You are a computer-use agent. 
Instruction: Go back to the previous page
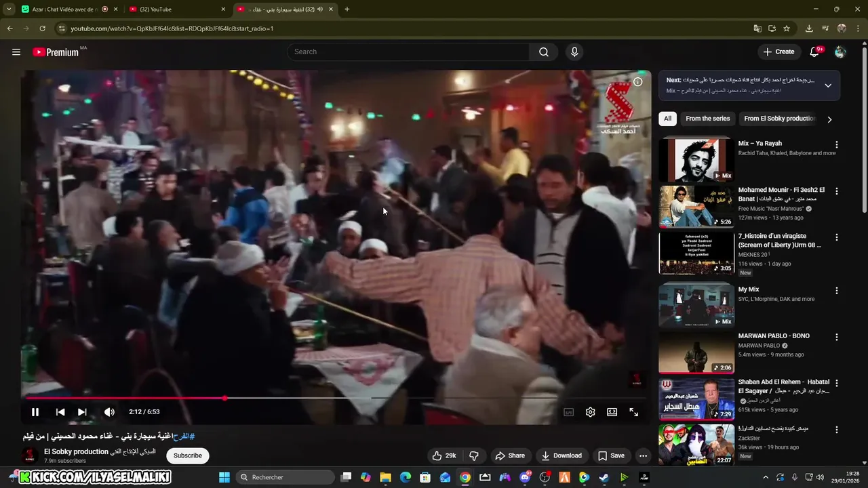coord(9,28)
